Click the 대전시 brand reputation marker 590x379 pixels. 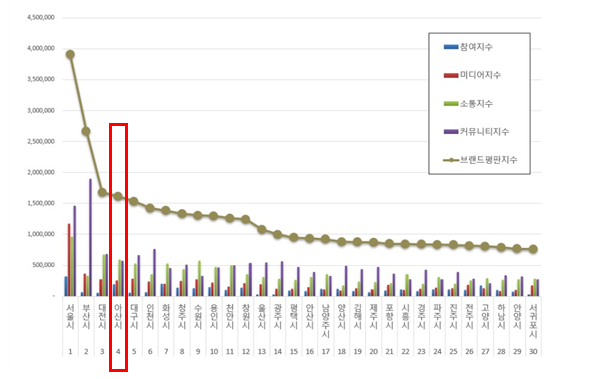[x=102, y=192]
